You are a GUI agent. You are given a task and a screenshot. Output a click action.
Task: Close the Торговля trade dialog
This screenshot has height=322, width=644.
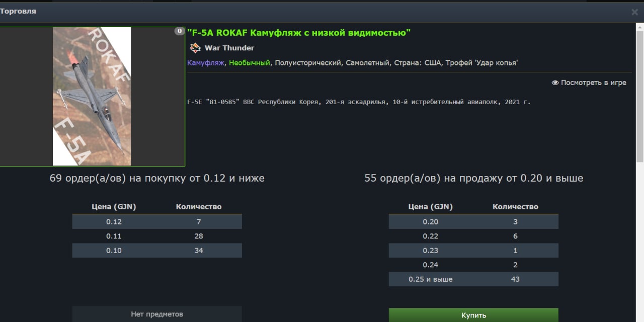634,12
